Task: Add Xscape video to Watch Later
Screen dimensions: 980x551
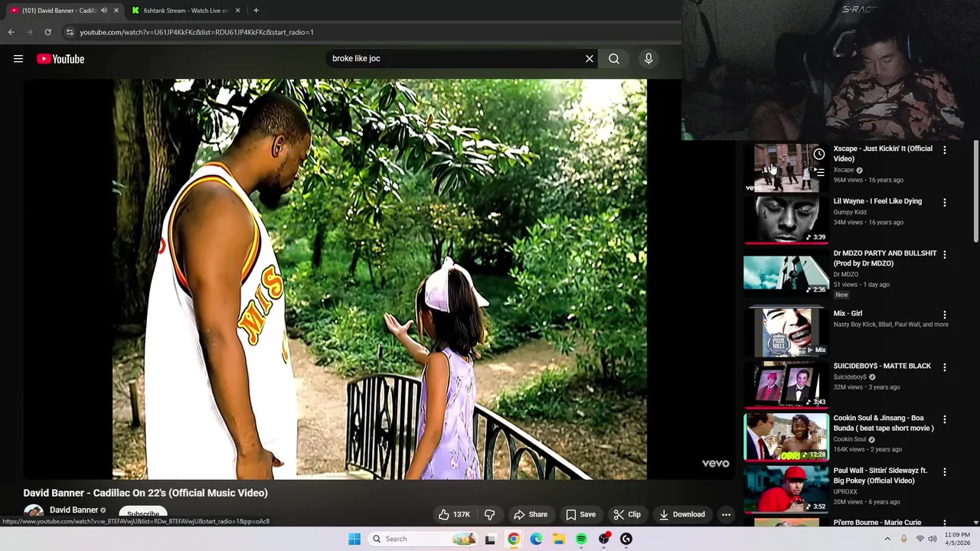Action: [819, 155]
